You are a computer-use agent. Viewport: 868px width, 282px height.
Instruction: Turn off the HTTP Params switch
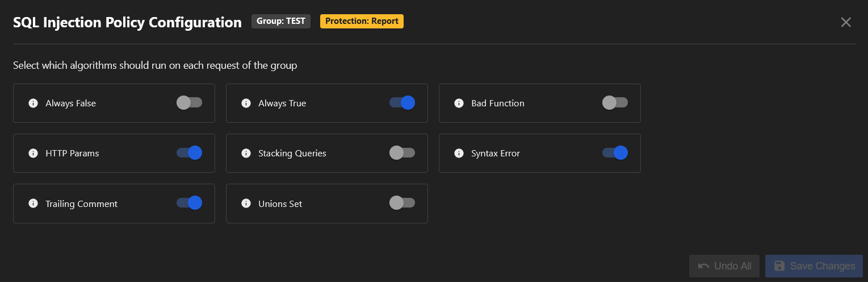[x=189, y=153]
